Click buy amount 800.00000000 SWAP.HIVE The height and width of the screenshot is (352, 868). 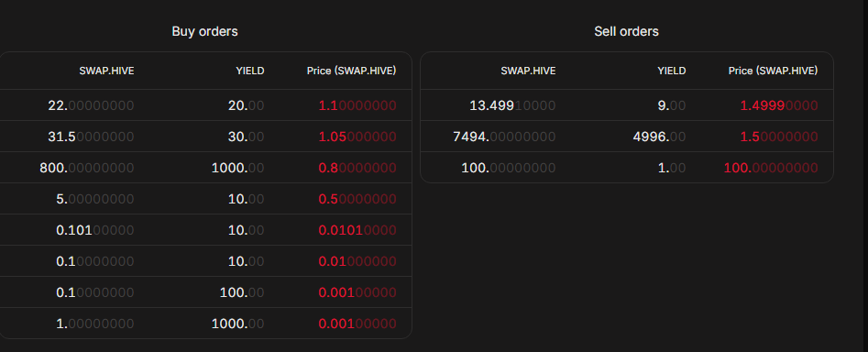coord(87,168)
